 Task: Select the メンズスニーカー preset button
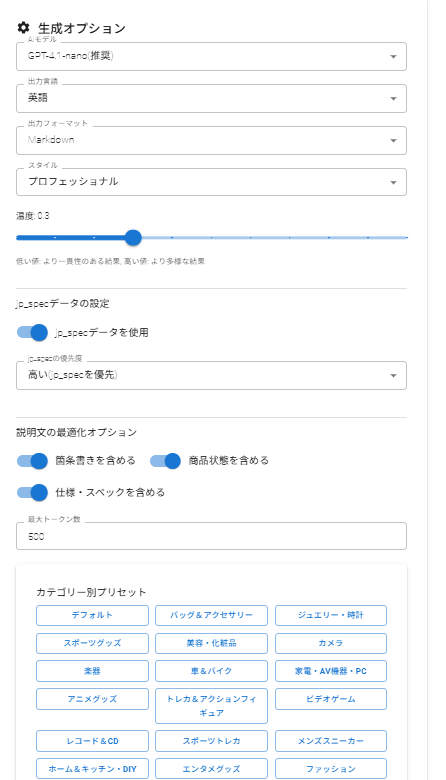coord(331,741)
